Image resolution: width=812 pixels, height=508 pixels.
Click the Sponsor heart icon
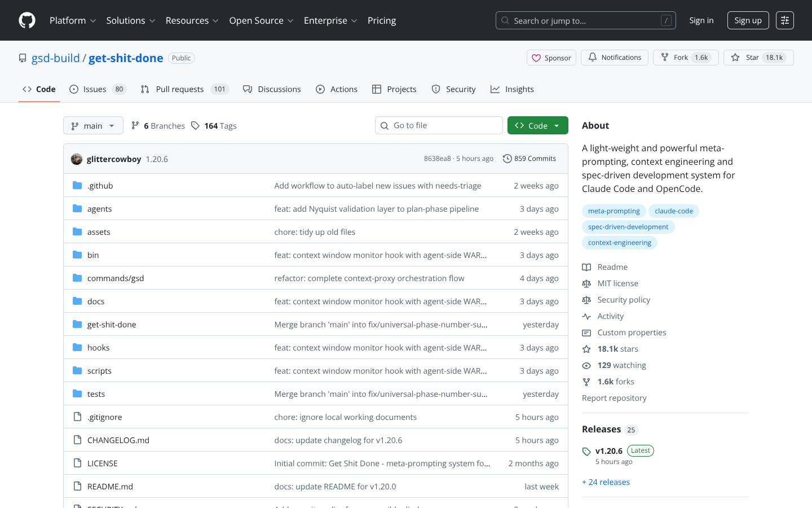click(x=536, y=58)
